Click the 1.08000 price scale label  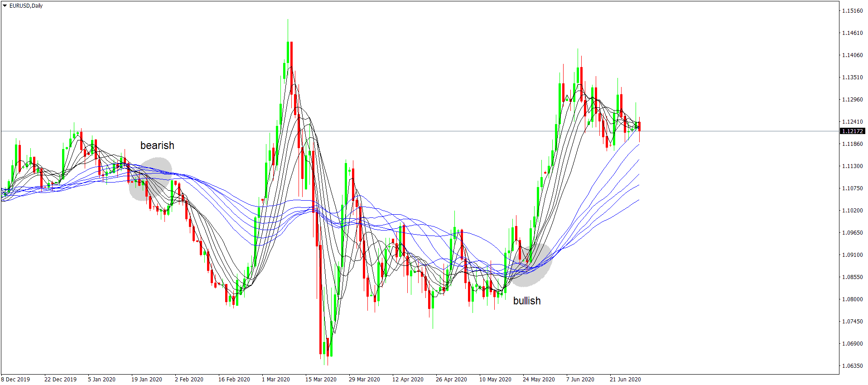click(x=852, y=299)
